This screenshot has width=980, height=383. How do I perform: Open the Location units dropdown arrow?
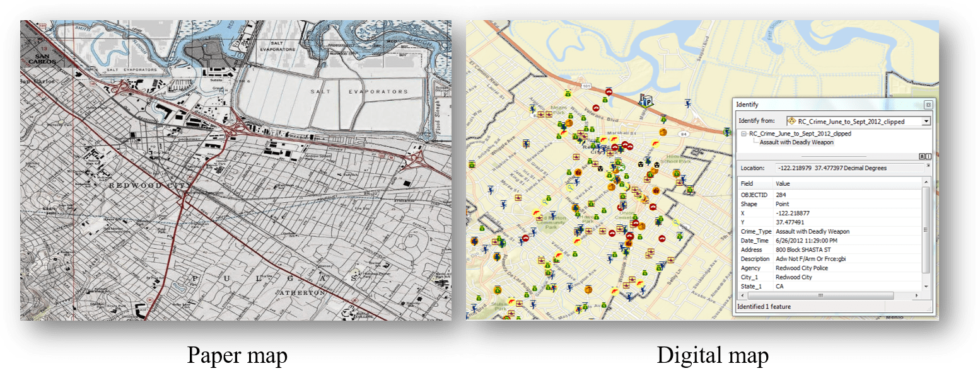click(929, 165)
